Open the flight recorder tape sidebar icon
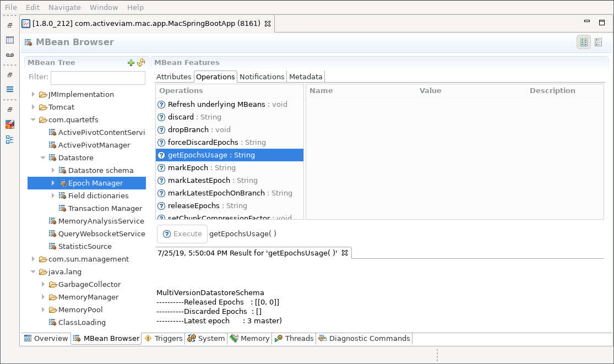This screenshot has width=614, height=364. point(10,55)
